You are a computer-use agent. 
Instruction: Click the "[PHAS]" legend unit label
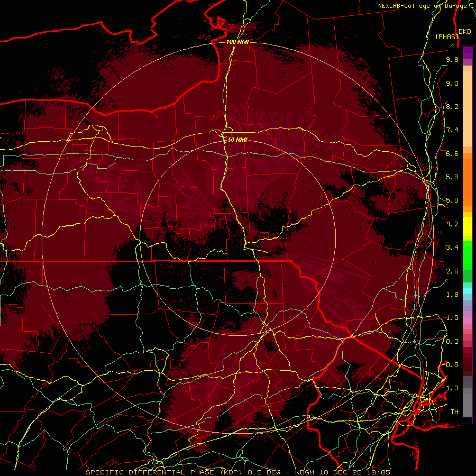[x=447, y=36]
